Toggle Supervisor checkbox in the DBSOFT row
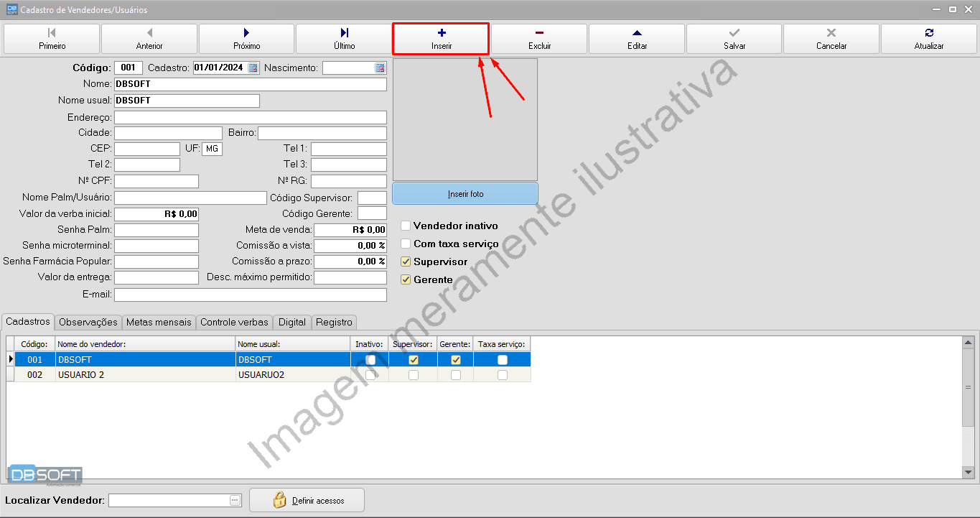The height and width of the screenshot is (518, 980). tap(414, 360)
